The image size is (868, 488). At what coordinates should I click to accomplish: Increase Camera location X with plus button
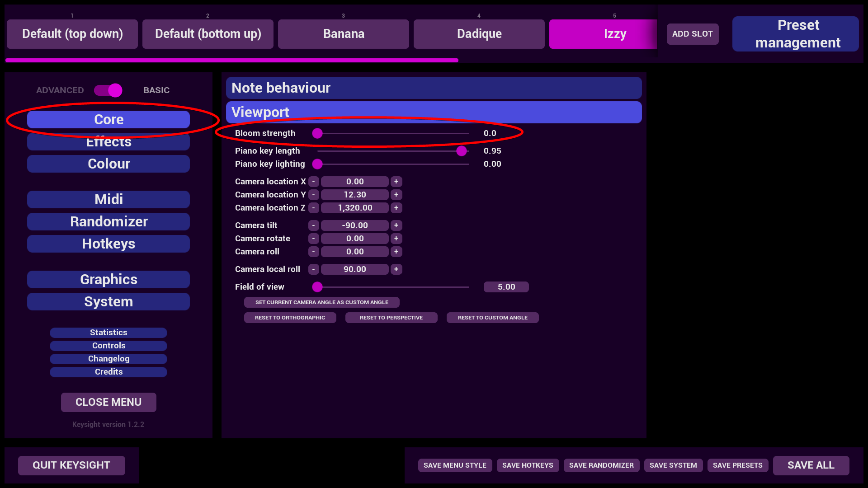point(396,182)
